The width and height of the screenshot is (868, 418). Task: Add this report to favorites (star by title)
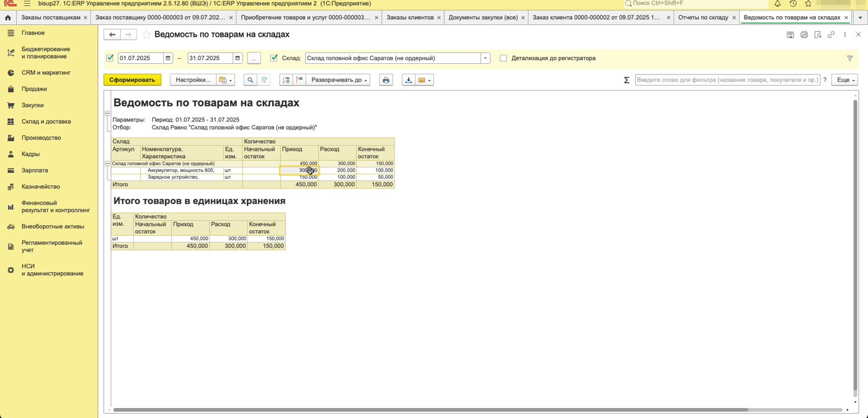[x=146, y=35]
